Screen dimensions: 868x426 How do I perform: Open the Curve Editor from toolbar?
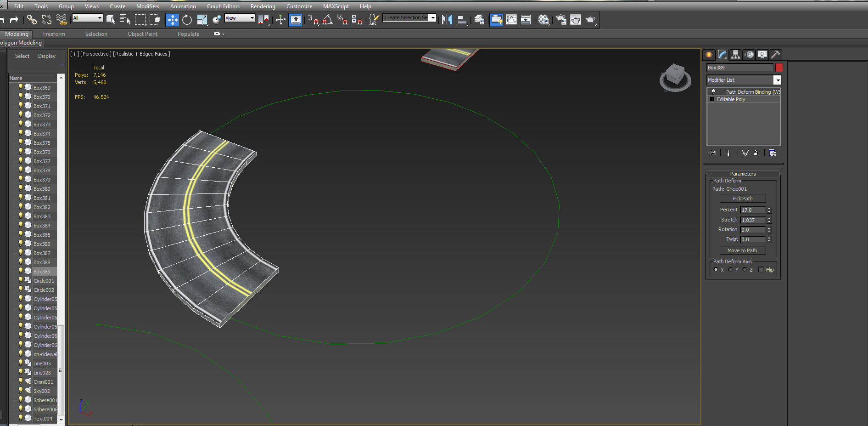(x=511, y=20)
